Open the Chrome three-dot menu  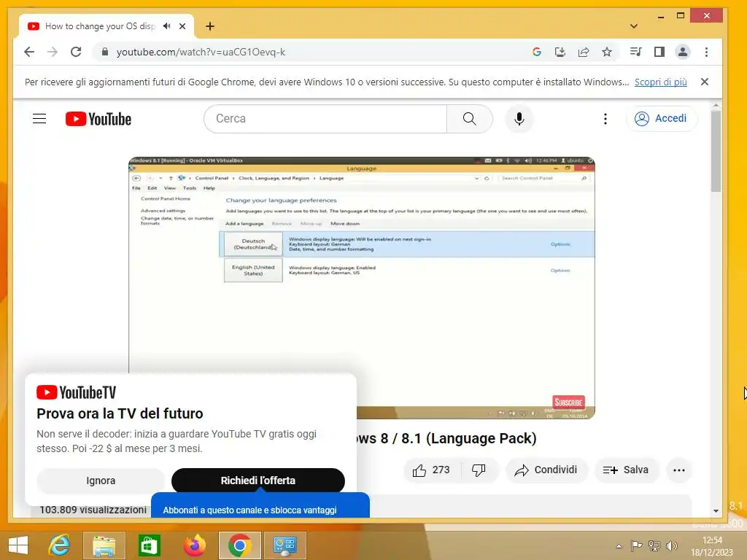pyautogui.click(x=706, y=52)
